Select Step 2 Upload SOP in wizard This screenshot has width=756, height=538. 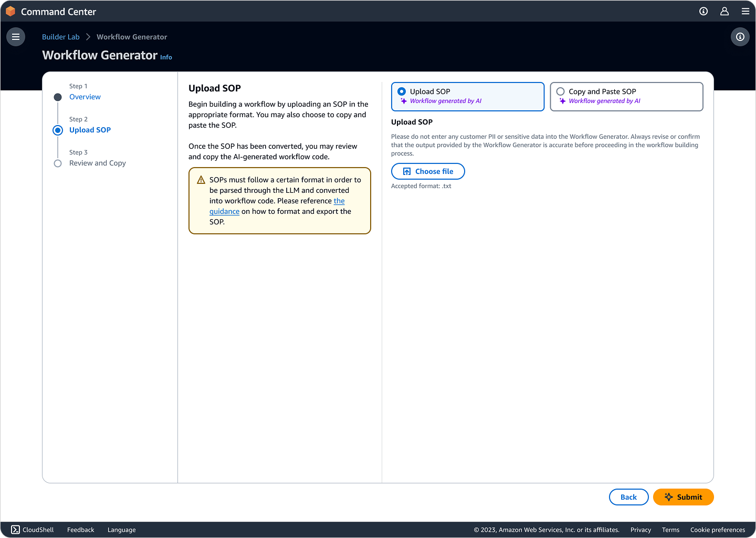[x=90, y=130]
